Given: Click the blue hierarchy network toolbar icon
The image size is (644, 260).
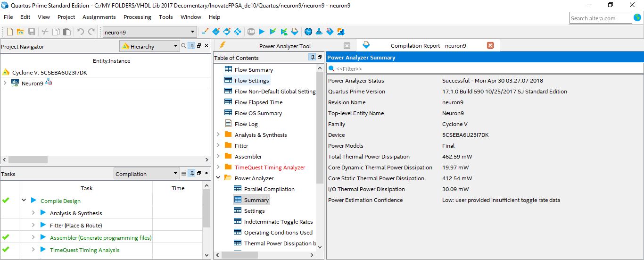Looking at the screenshot, I should (x=319, y=32).
